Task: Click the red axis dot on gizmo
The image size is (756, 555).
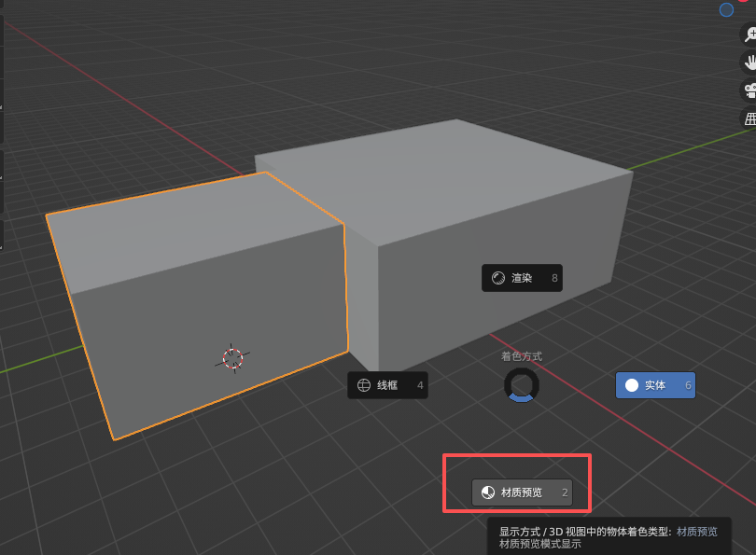Action: click(744, 2)
